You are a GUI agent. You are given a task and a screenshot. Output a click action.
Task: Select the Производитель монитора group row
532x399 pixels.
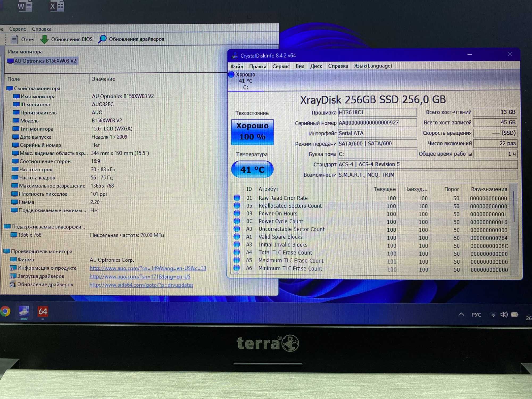38,252
